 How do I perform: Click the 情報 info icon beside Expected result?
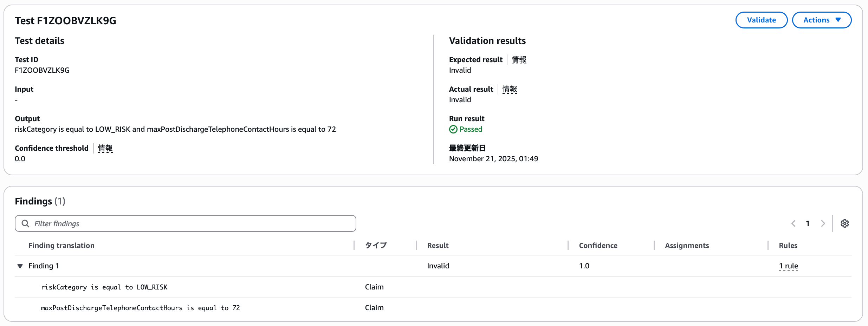[519, 60]
